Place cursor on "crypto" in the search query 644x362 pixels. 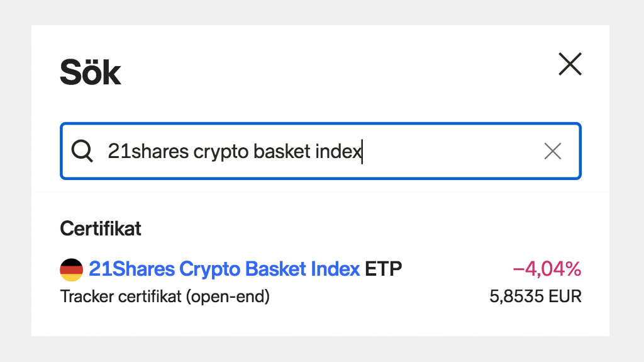tap(213, 152)
